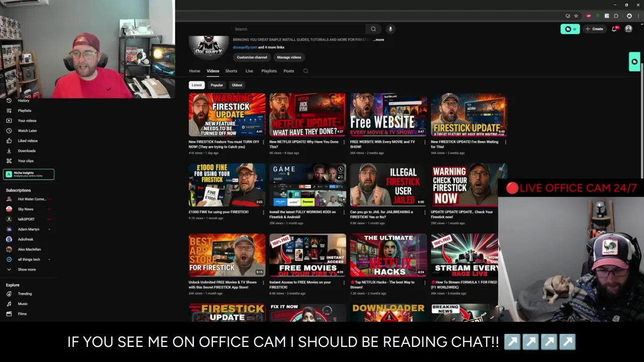Click the YouTube search field
The width and height of the screenshot is (644, 362).
coord(299,29)
